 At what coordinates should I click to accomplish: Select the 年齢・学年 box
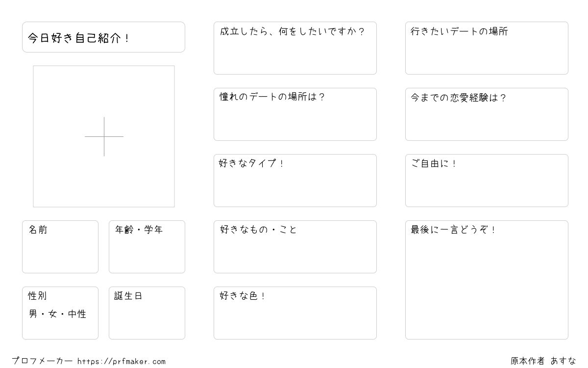[x=147, y=247]
